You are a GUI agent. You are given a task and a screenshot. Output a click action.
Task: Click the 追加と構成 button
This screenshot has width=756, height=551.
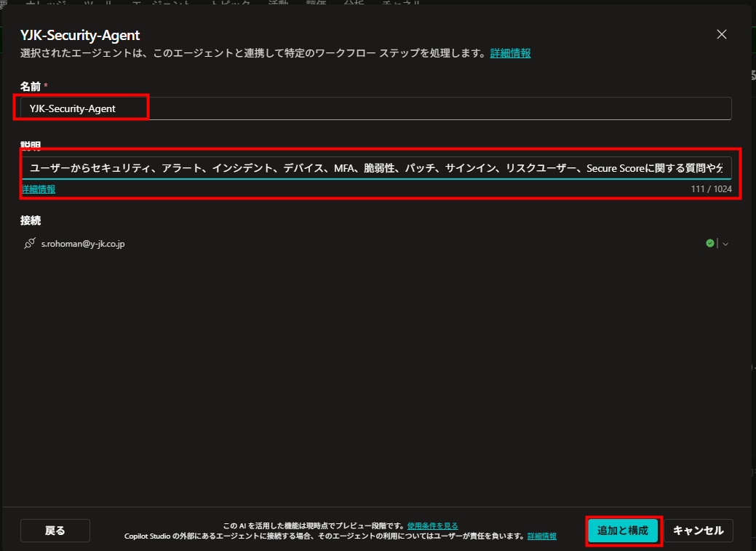point(623,530)
